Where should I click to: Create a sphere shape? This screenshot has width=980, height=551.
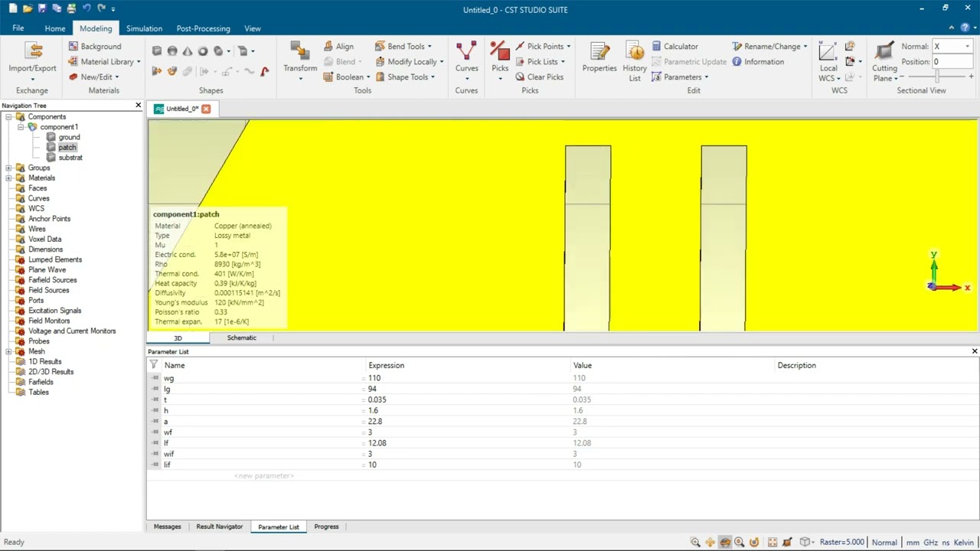(x=172, y=51)
